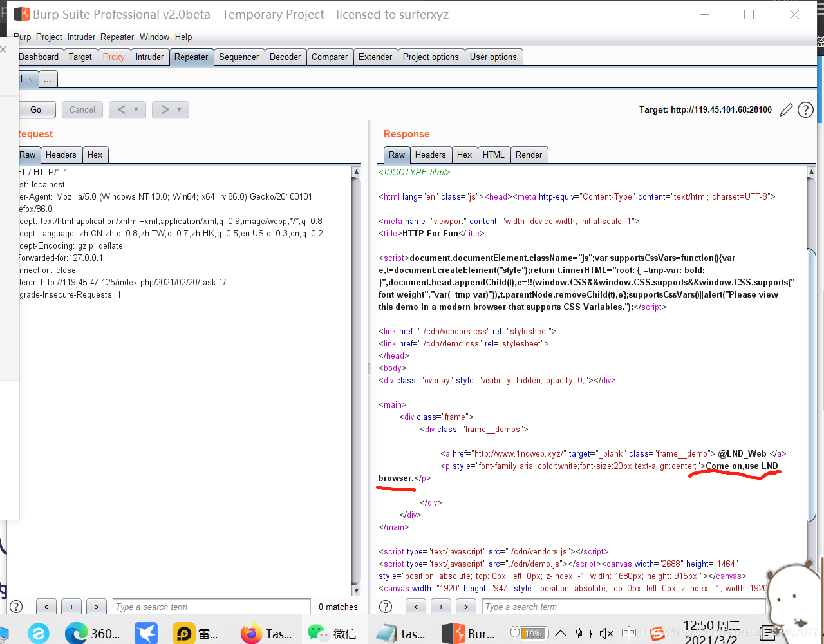The image size is (824, 644).
Task: Switch request view to Headers tab
Action: (61, 155)
